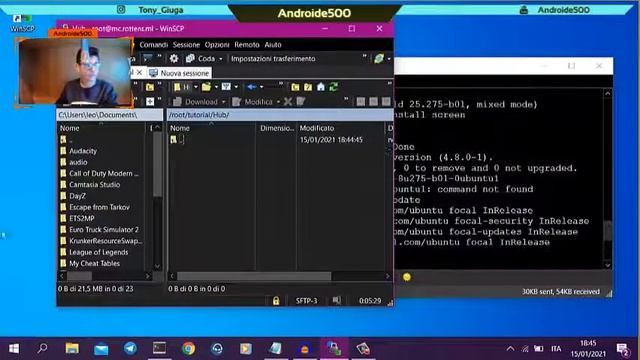
Task: Open the Modifica dropdown arrow
Action: [278, 102]
